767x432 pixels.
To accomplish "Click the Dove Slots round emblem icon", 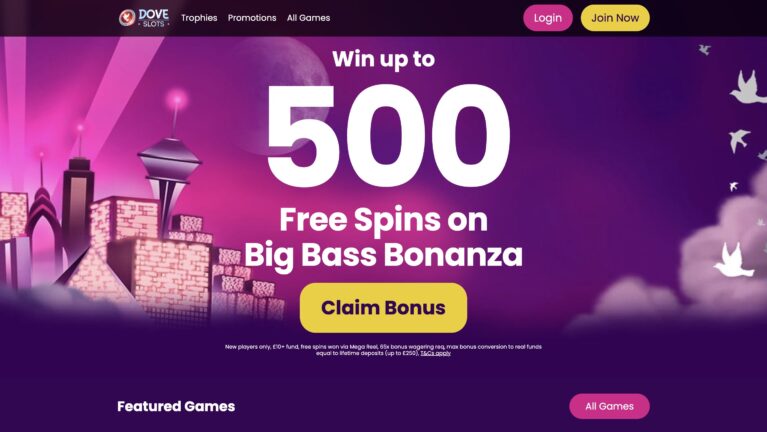I will coord(127,18).
